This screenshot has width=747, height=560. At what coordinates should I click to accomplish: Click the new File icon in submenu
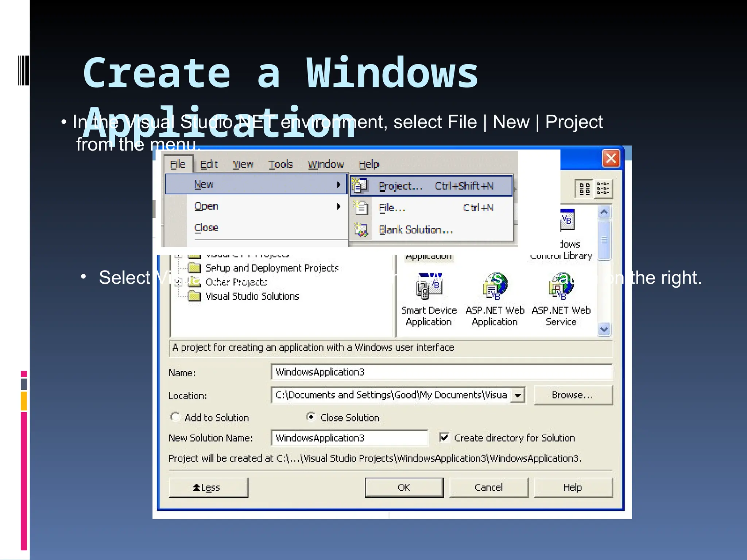click(x=361, y=208)
